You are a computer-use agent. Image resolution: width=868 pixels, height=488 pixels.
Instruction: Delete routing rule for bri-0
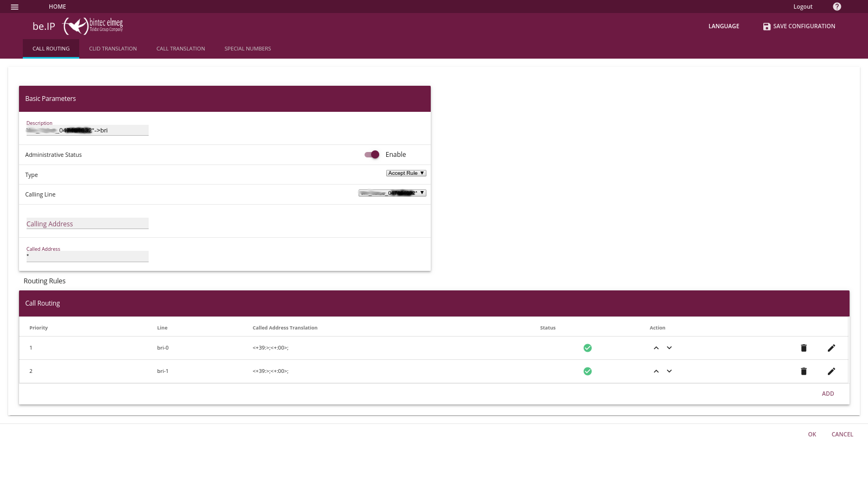[804, 348]
